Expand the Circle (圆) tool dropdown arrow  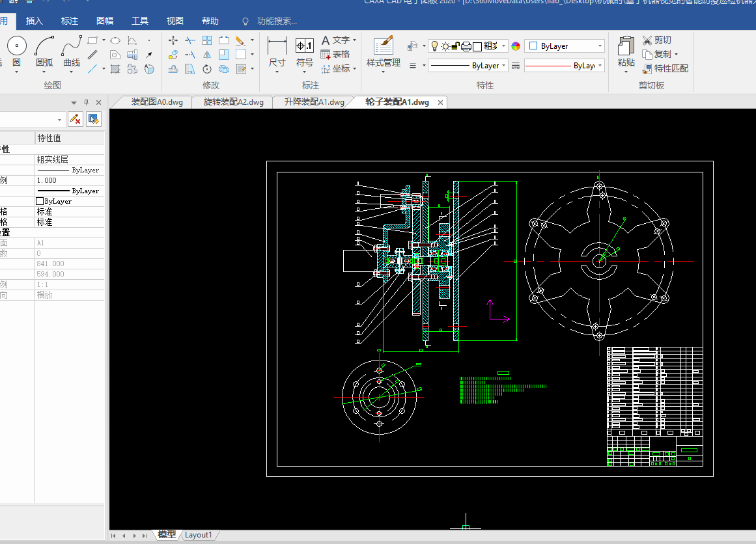(16, 72)
